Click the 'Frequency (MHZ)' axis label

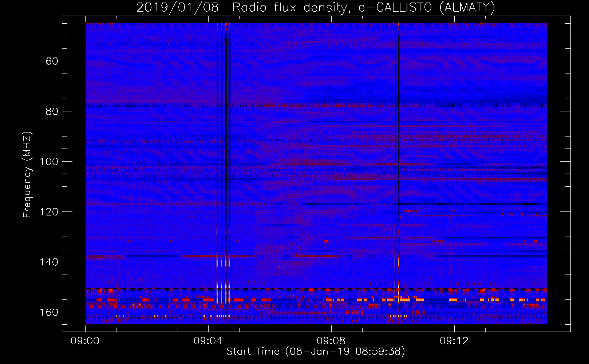[27, 175]
